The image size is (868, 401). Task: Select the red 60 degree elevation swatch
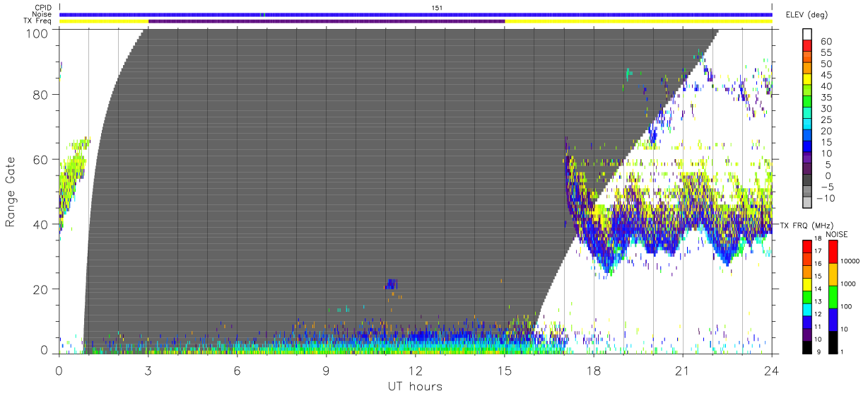pos(807,46)
